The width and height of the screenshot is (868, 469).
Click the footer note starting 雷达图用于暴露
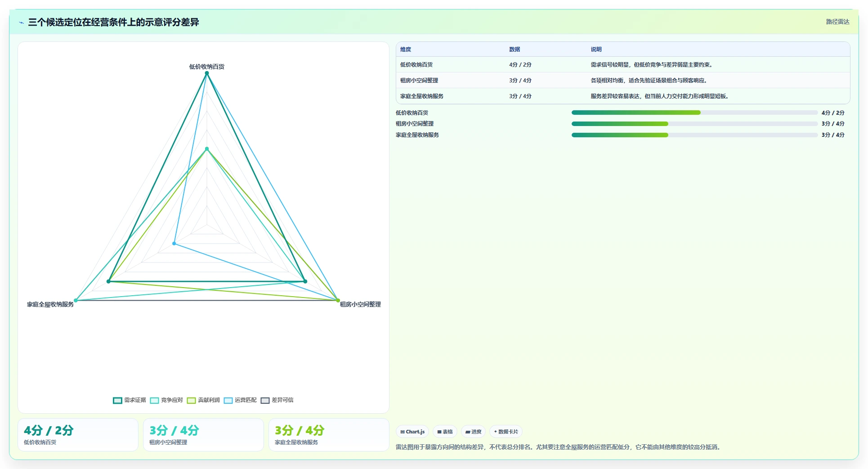tap(559, 447)
